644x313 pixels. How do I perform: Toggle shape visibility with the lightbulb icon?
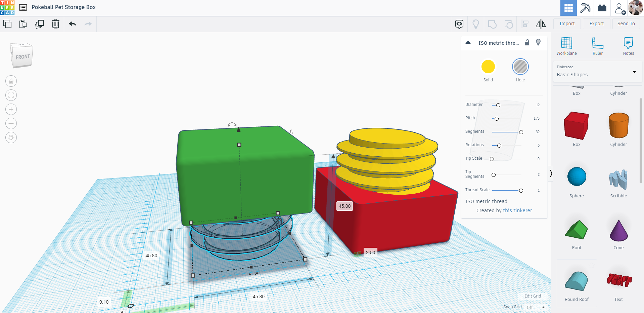coord(538,42)
